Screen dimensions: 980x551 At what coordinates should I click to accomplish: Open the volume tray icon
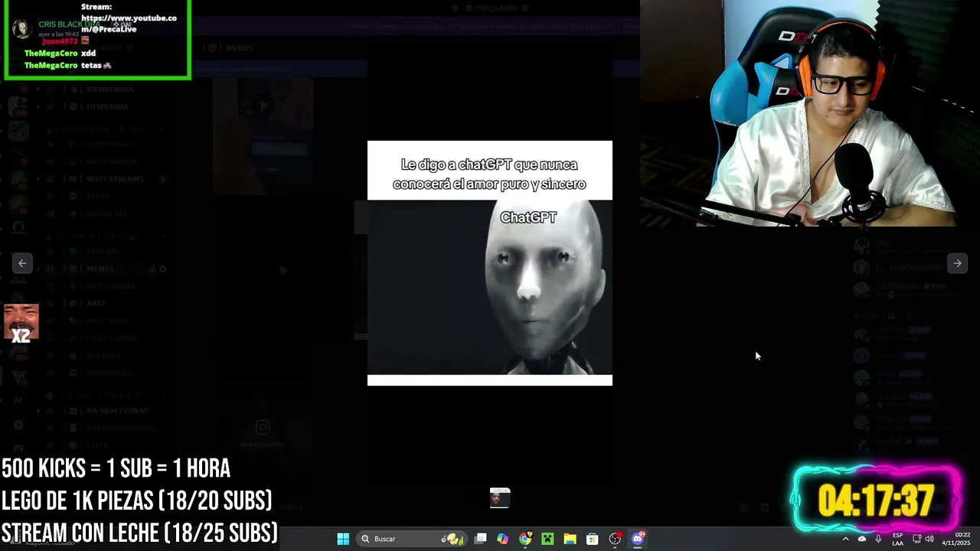929,539
